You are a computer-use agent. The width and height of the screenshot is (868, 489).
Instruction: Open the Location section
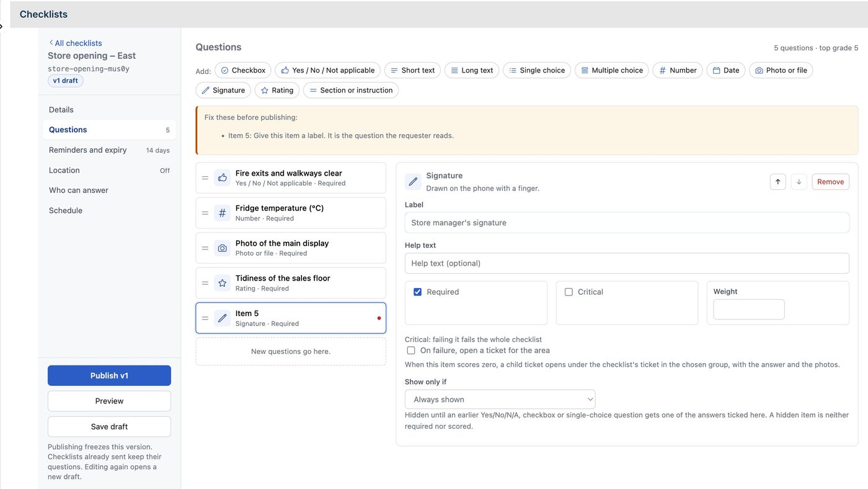109,170
